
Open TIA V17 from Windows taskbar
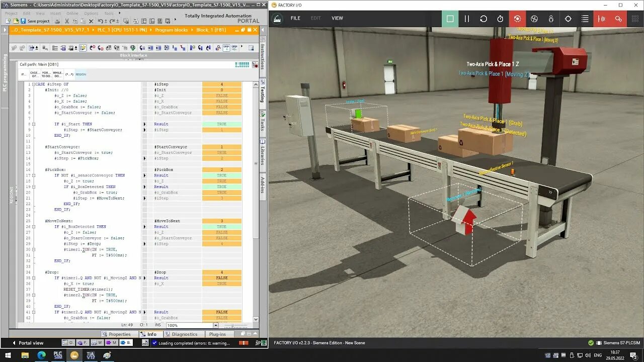91,355
